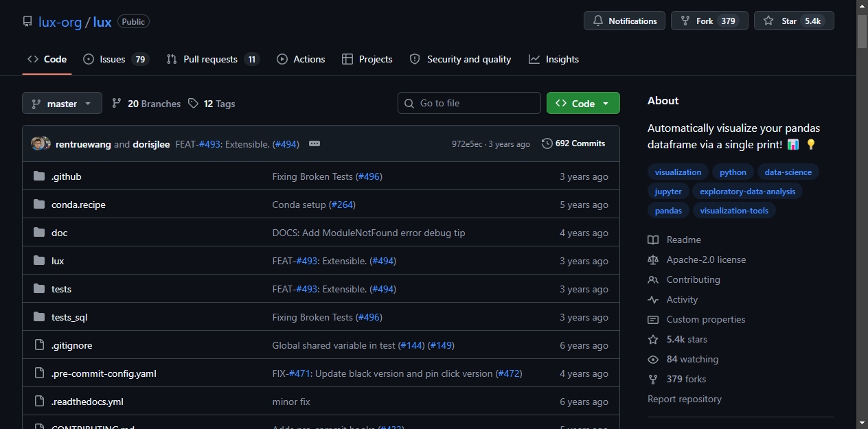Screen dimensions: 868x429
Task: Open the Projects tab
Action: 367,59
